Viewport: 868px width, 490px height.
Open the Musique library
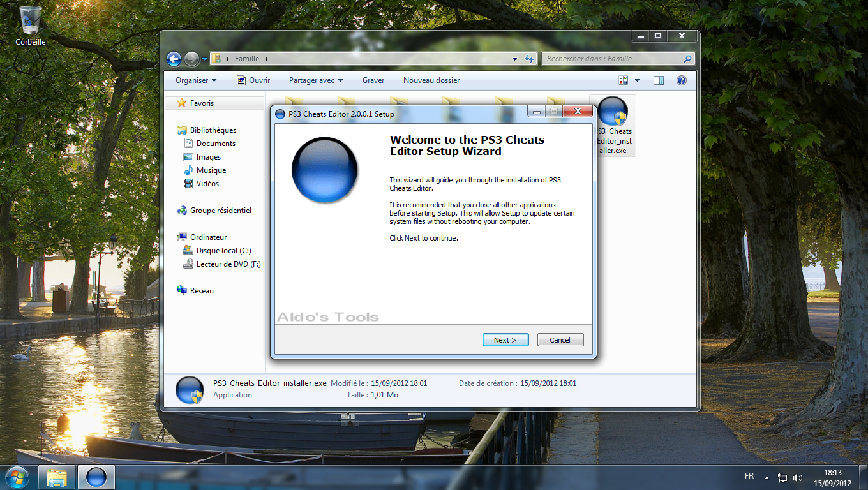211,170
